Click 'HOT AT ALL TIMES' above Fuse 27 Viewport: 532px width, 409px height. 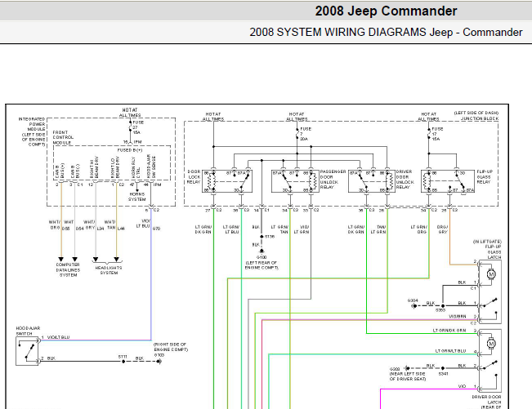coord(130,113)
